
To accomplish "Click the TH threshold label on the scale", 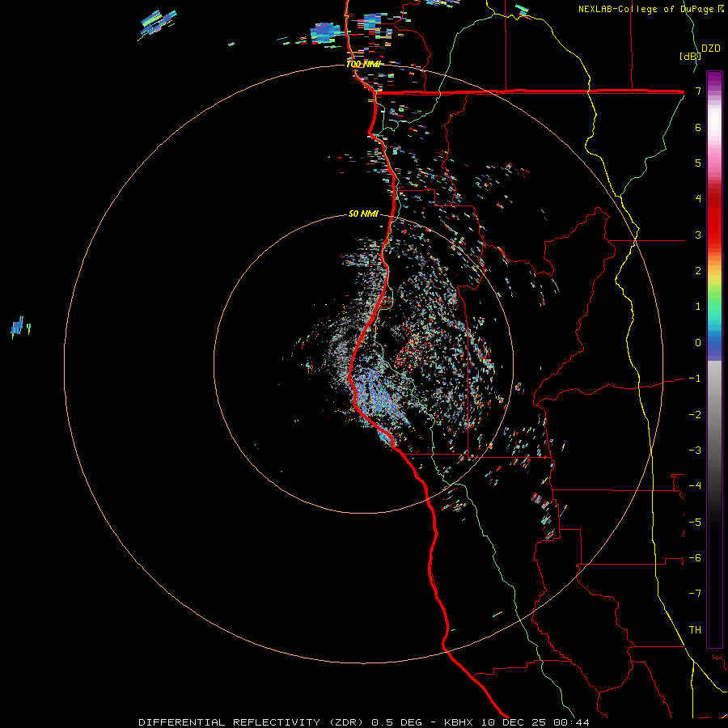I will (x=695, y=630).
